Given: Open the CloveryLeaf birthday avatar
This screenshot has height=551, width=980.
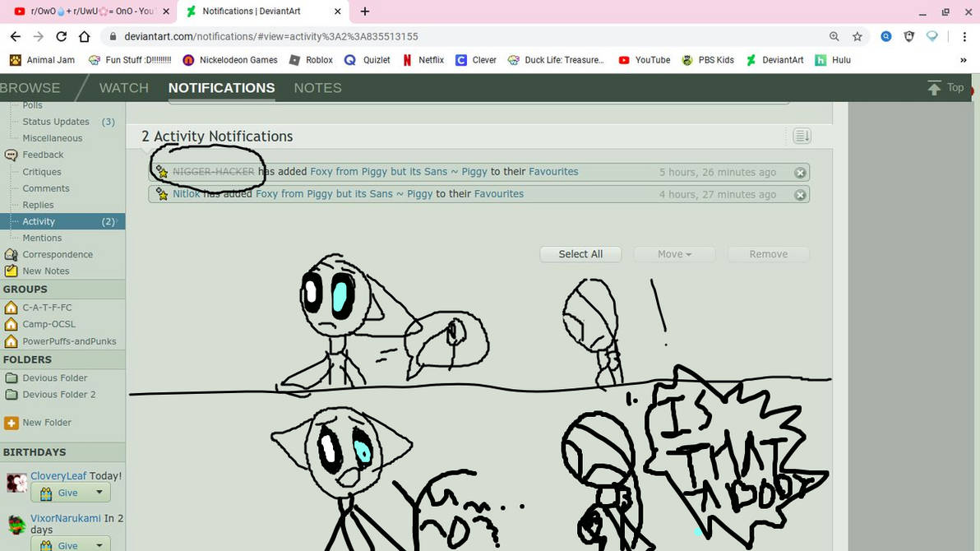Looking at the screenshot, I should [16, 483].
